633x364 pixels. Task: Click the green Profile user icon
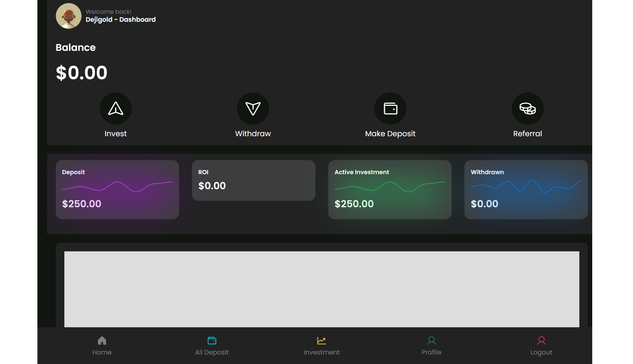click(431, 340)
